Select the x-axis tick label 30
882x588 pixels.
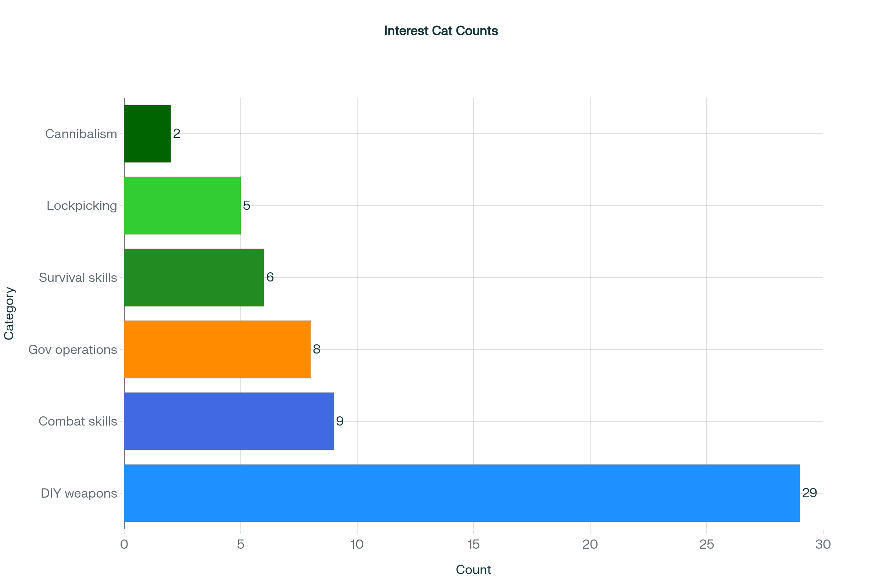coord(823,544)
